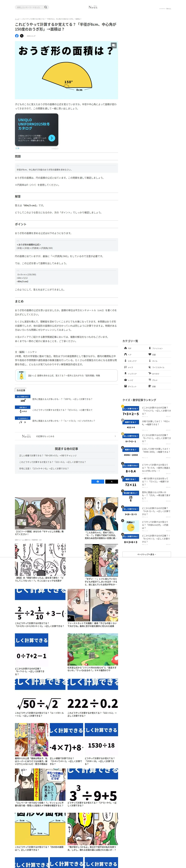Screen dimensions: 186x868
Task: Open the おうぎ形の面積は fan-shape hero image
Action: point(66,70)
